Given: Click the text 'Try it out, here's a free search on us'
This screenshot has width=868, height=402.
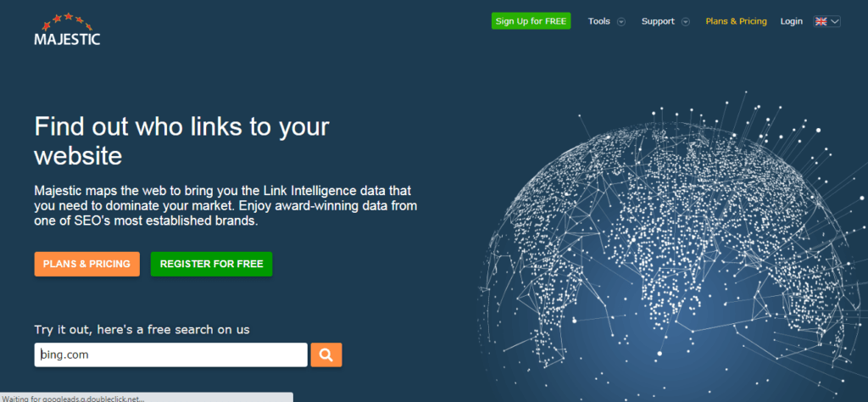Looking at the screenshot, I should point(142,329).
